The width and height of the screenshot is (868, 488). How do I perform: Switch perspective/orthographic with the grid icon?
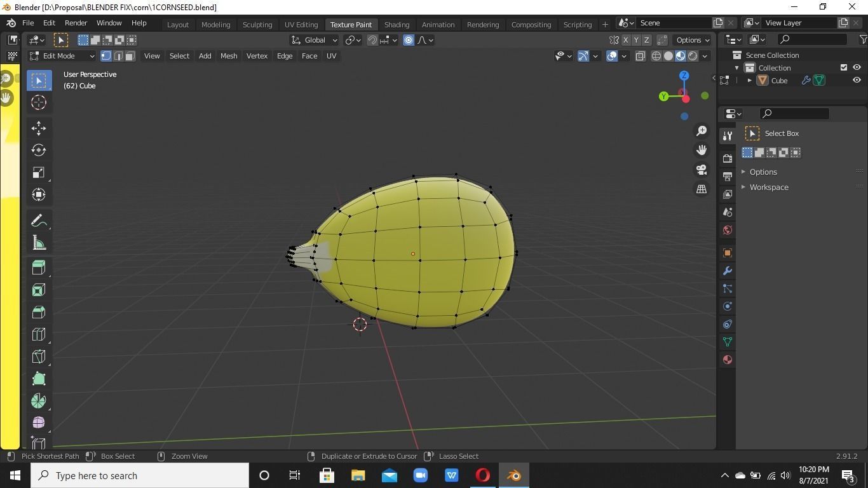(x=702, y=189)
